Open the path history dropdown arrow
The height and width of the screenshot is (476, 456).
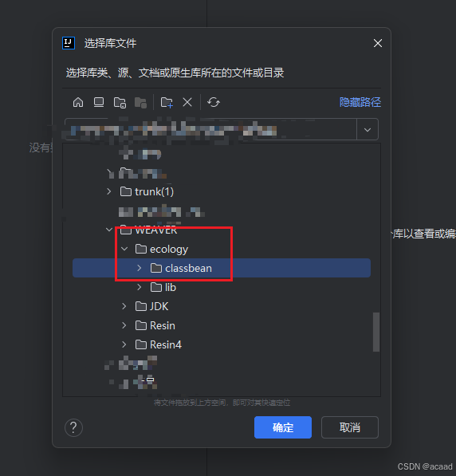(368, 130)
